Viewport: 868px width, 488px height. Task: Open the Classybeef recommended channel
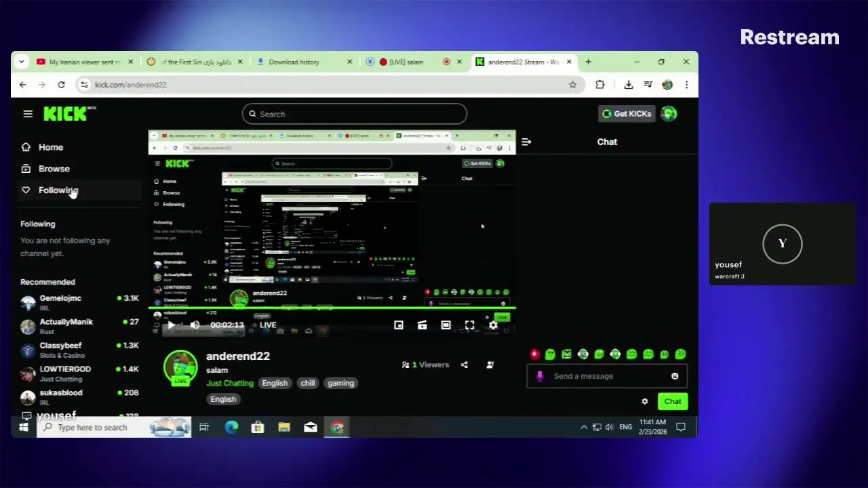tap(79, 350)
